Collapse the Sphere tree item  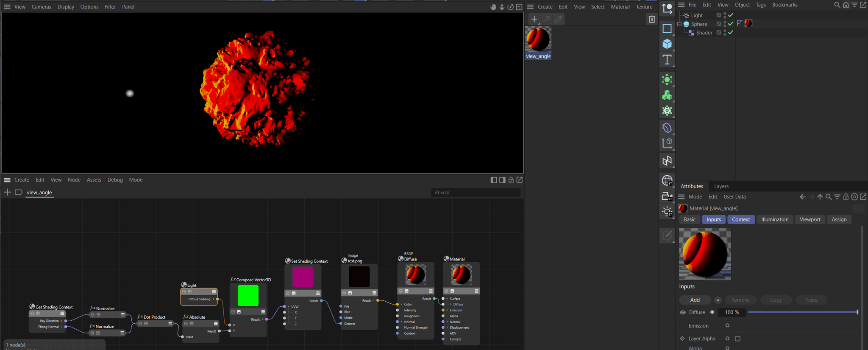[679, 24]
